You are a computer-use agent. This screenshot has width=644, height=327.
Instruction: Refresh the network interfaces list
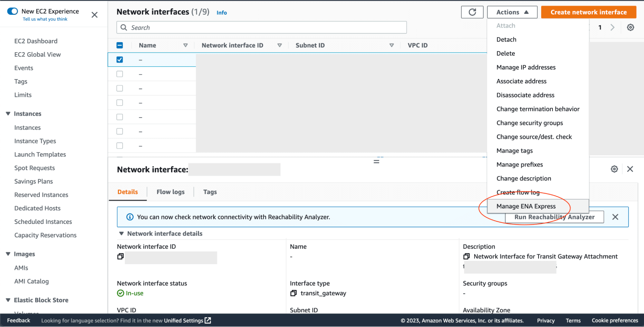[x=472, y=12]
